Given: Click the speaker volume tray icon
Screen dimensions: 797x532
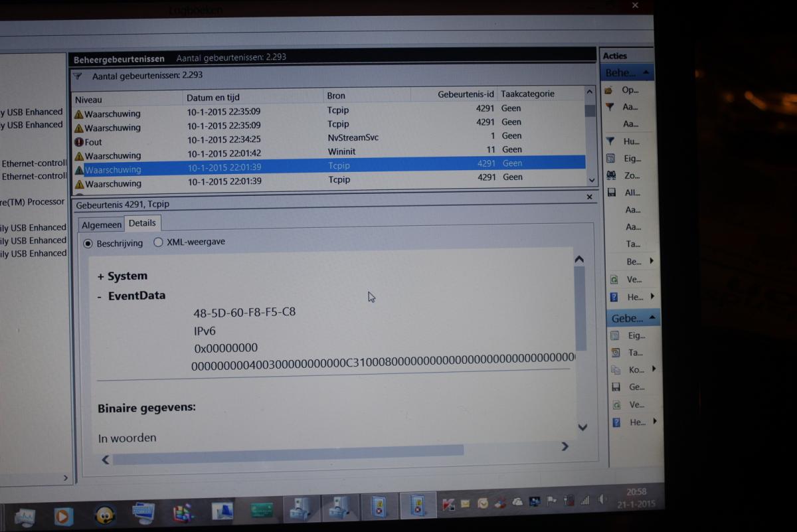Looking at the screenshot, I should click(602, 499).
